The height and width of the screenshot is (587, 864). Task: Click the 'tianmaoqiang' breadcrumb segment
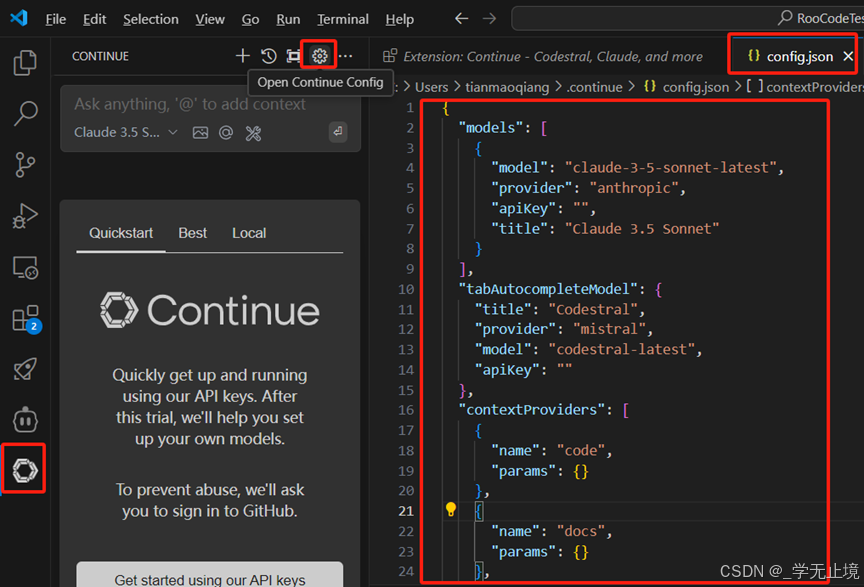pyautogui.click(x=507, y=87)
